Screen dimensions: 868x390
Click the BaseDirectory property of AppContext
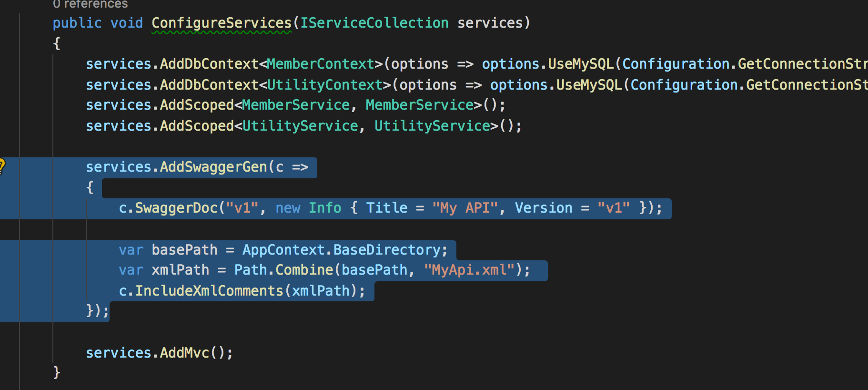coord(387,250)
